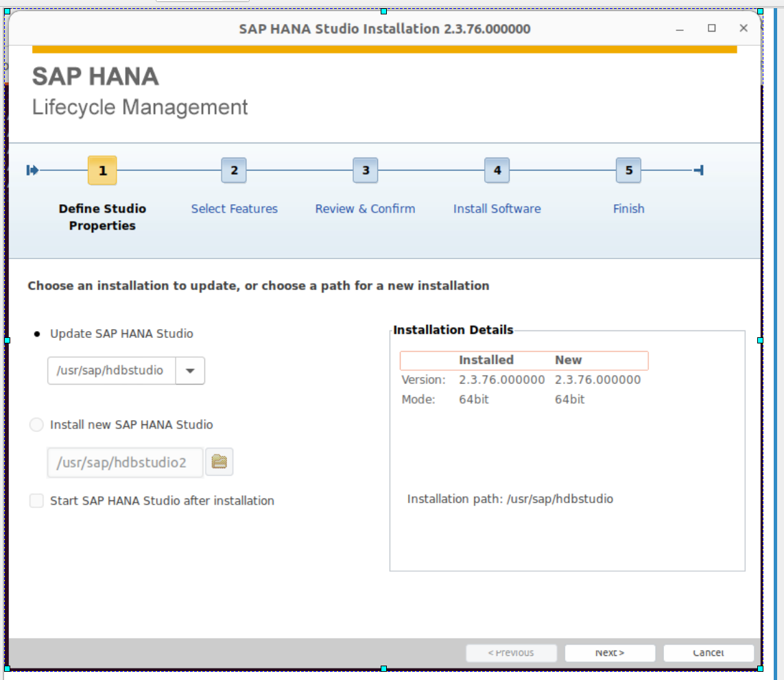Click the Cancel button
The image size is (784, 680).
(x=709, y=653)
